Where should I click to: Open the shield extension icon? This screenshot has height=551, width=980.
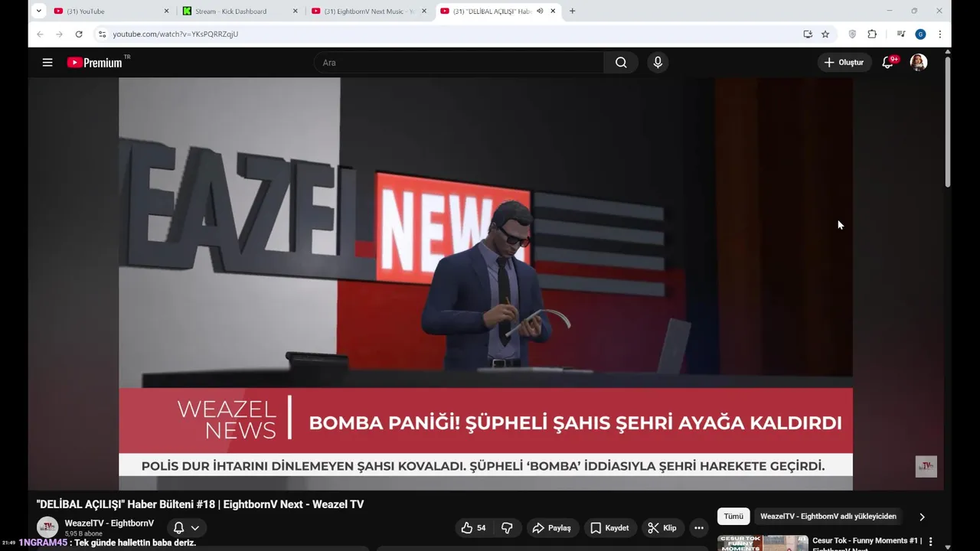tap(852, 34)
